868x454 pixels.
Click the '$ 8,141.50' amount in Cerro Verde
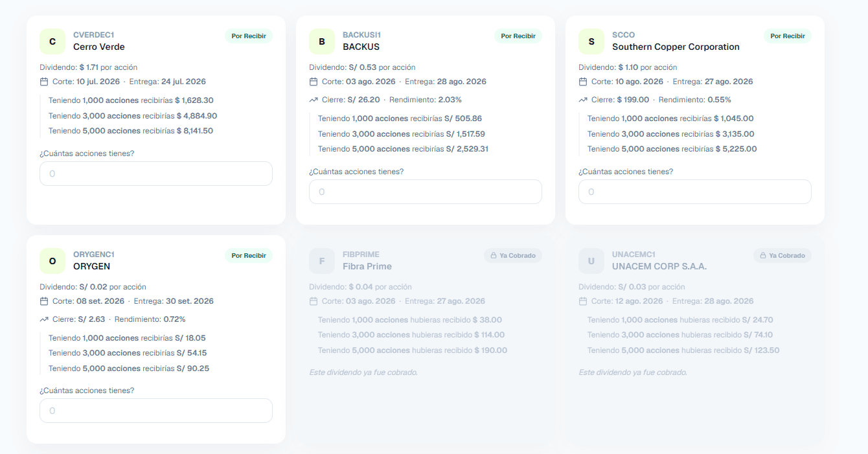pyautogui.click(x=194, y=131)
